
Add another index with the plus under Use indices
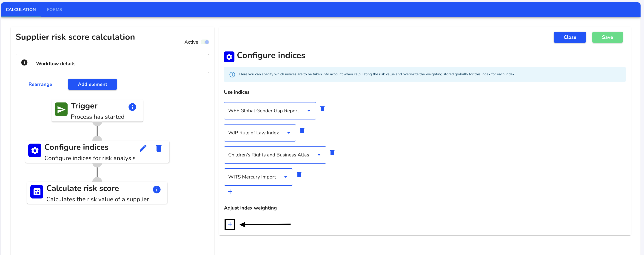[230, 192]
